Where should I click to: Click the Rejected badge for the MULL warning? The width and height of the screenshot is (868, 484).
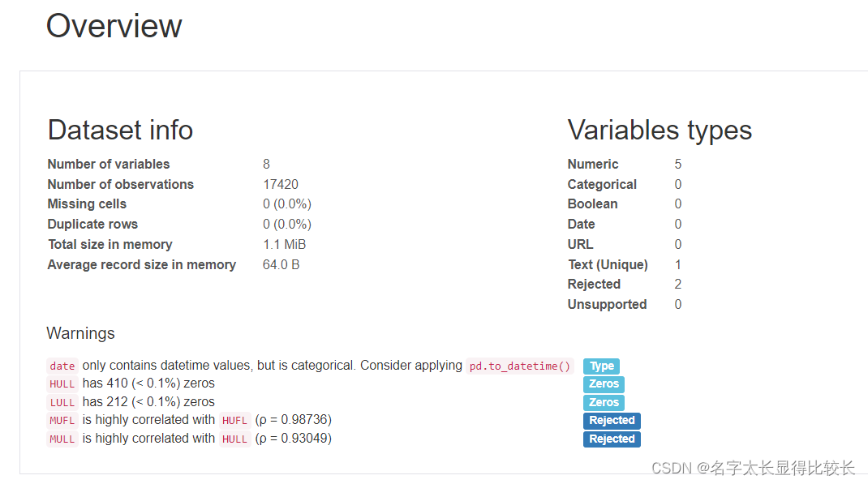click(x=612, y=439)
